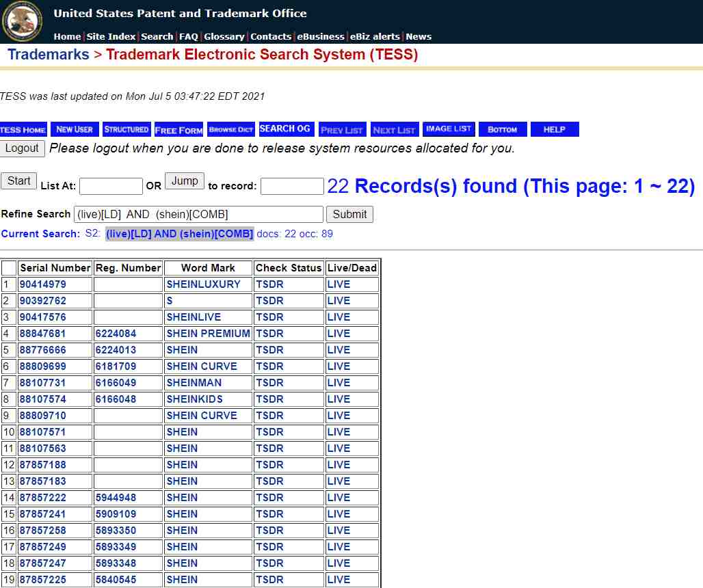Focus the to record input field
This screenshot has width=703, height=588.
click(292, 186)
